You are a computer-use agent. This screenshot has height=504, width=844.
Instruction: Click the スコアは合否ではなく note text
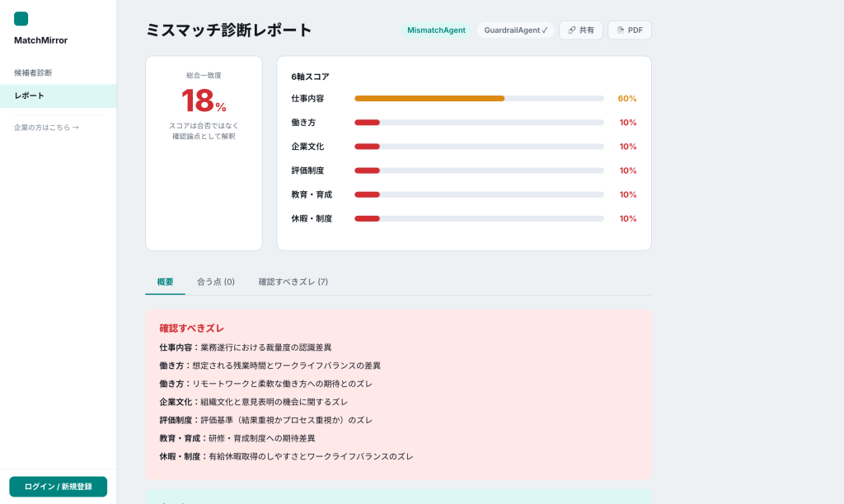click(204, 131)
